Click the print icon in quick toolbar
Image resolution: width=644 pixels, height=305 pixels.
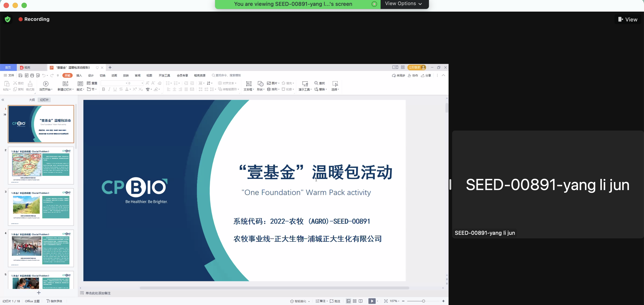(32, 76)
